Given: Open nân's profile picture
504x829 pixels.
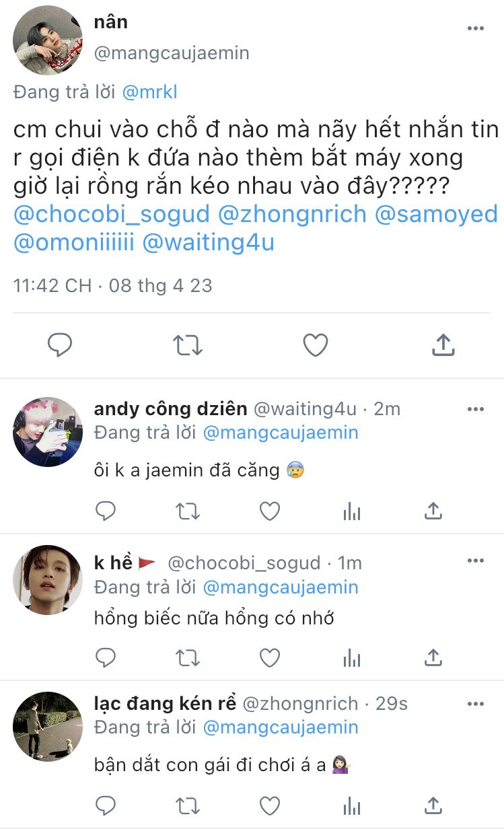Looking at the screenshot, I should pyautogui.click(x=48, y=40).
